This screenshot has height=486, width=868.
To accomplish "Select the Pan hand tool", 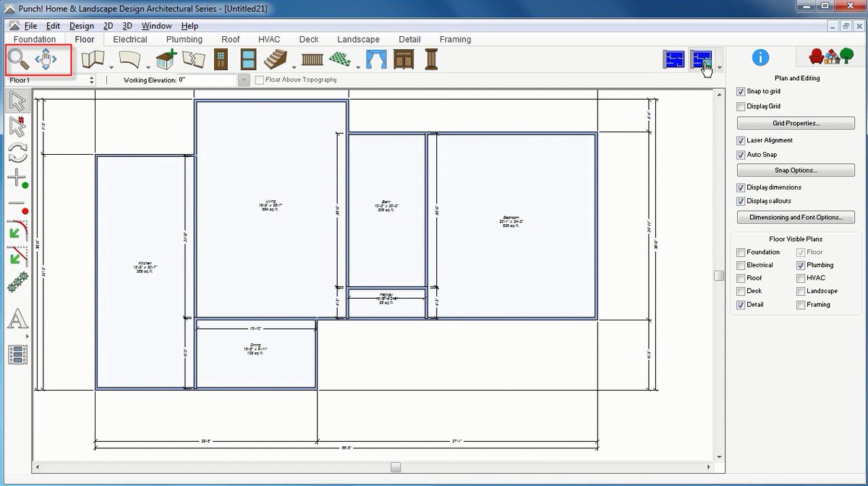I will 46,59.
